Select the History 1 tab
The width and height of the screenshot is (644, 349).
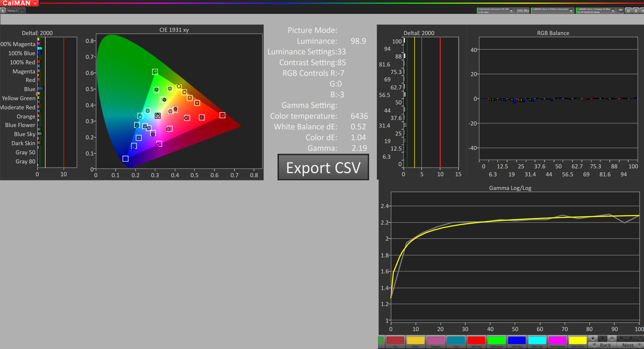click(x=12, y=11)
